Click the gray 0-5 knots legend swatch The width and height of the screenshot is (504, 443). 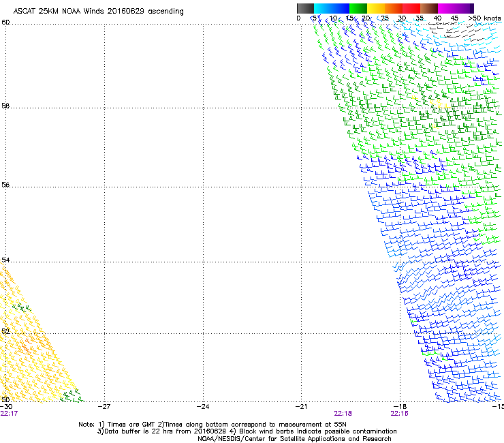click(x=305, y=8)
